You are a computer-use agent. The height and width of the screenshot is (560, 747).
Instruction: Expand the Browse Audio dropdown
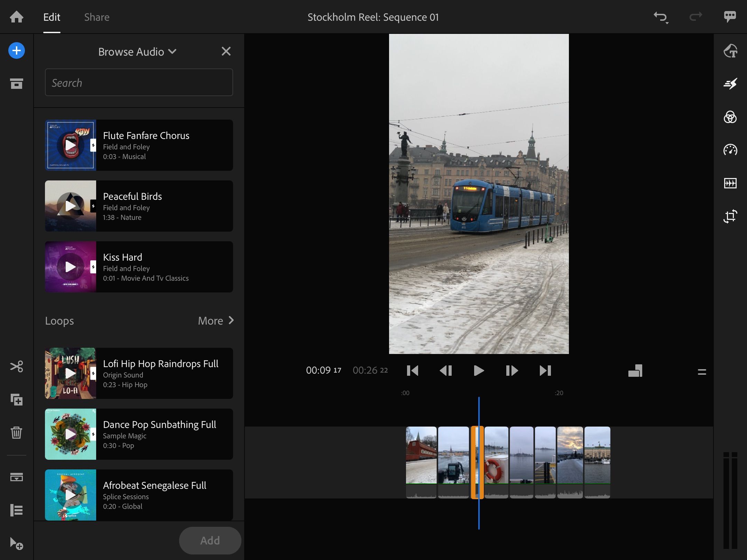[x=137, y=52]
